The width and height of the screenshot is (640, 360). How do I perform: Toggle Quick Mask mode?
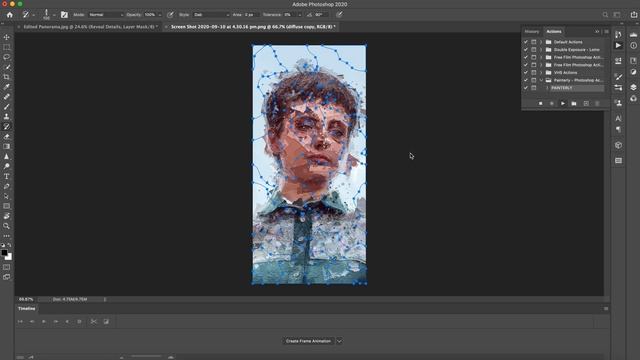(7, 267)
